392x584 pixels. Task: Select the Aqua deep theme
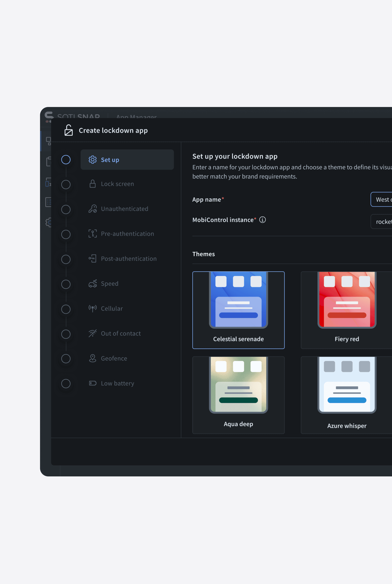tap(238, 395)
